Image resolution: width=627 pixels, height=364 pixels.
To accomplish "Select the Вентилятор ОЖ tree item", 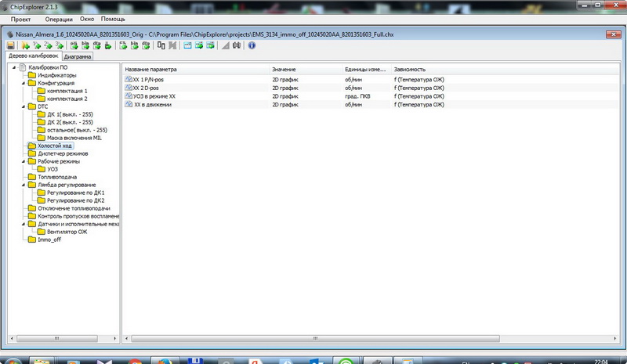I will (67, 232).
